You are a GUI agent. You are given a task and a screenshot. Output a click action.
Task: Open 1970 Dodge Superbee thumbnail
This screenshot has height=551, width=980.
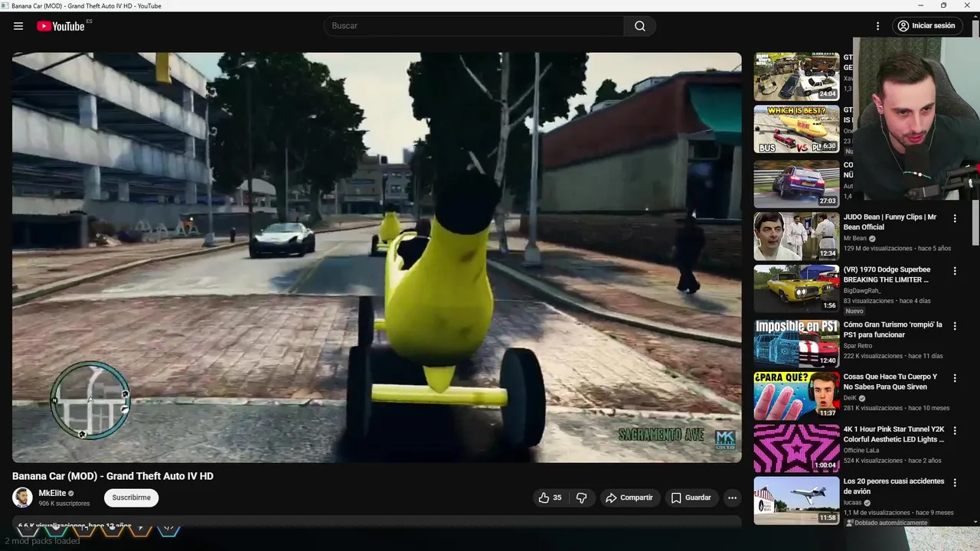(796, 289)
